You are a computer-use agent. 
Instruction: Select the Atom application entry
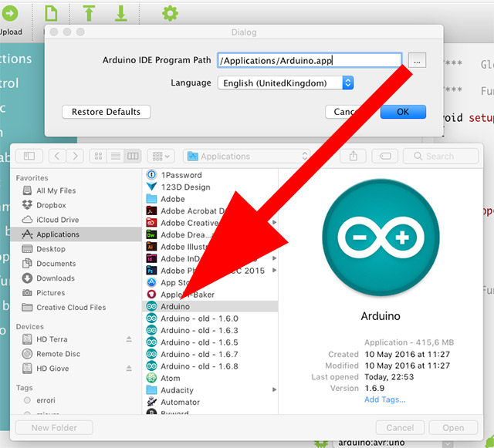click(x=170, y=378)
